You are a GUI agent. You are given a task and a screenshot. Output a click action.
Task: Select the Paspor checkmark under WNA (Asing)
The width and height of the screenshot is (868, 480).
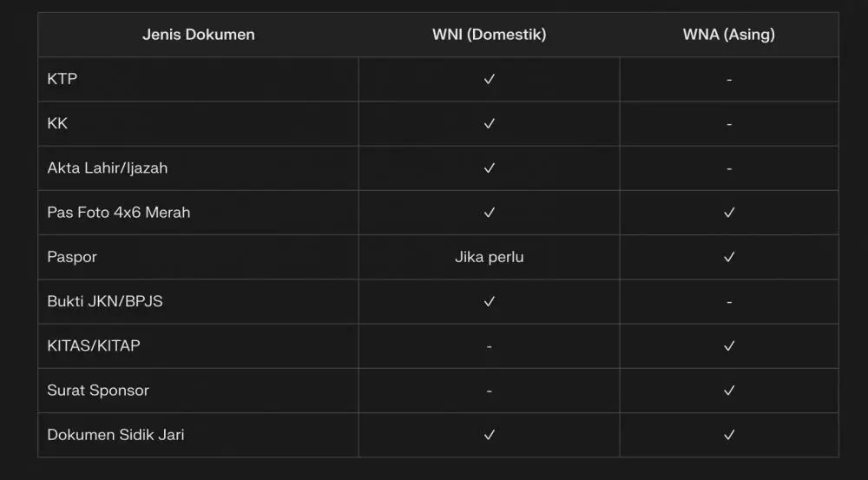pos(729,257)
